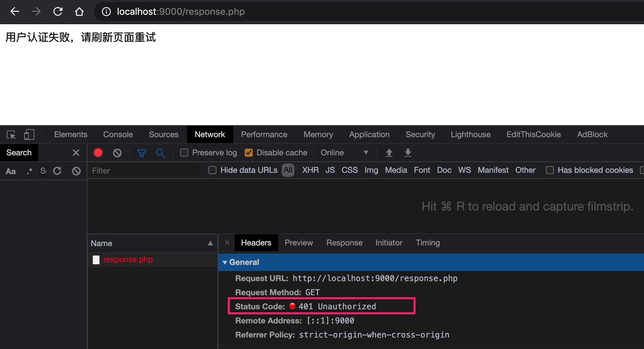This screenshot has width=644, height=349.
Task: Open the Preview detail tab
Action: 299,243
